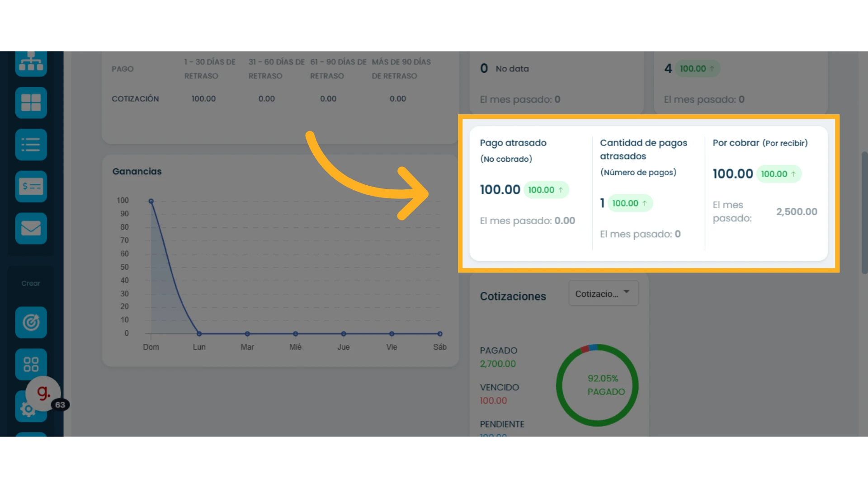Click the Cantidad de pagos atrasados badge
The height and width of the screenshot is (488, 868).
[x=630, y=203]
